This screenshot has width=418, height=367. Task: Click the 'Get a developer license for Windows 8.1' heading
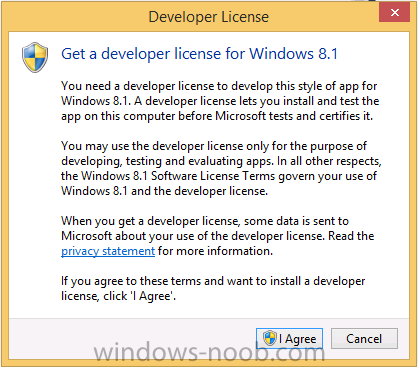199,54
